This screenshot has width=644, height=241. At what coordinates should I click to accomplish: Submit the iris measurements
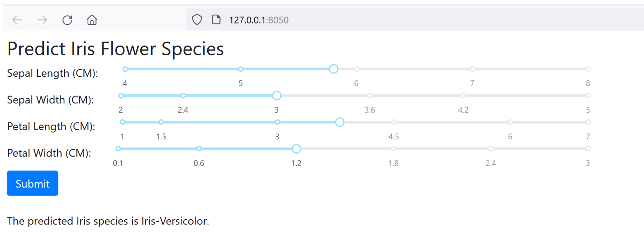(x=32, y=183)
